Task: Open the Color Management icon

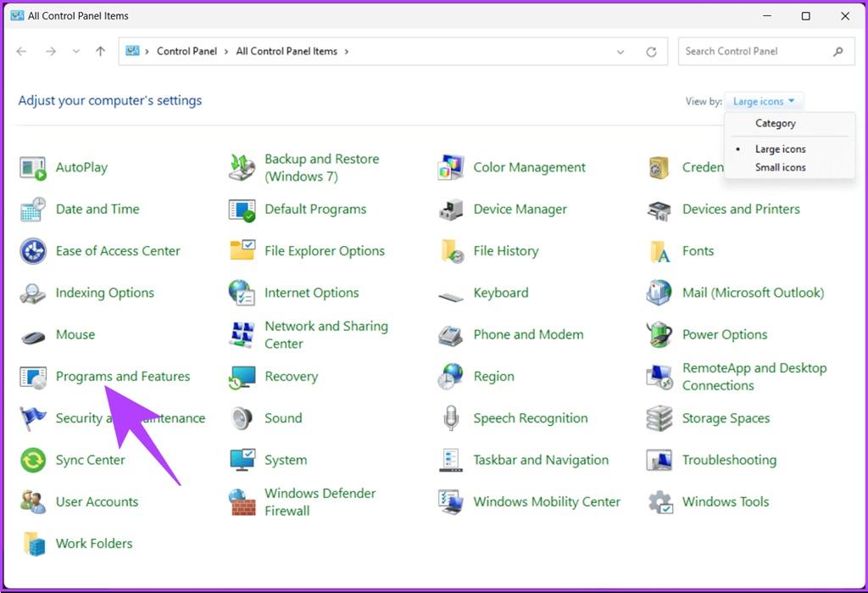Action: [451, 167]
